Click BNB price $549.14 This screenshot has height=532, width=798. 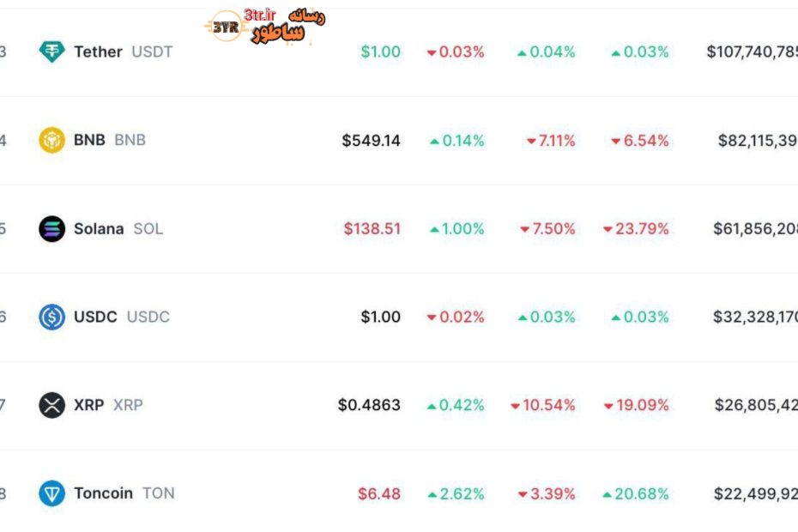(371, 140)
